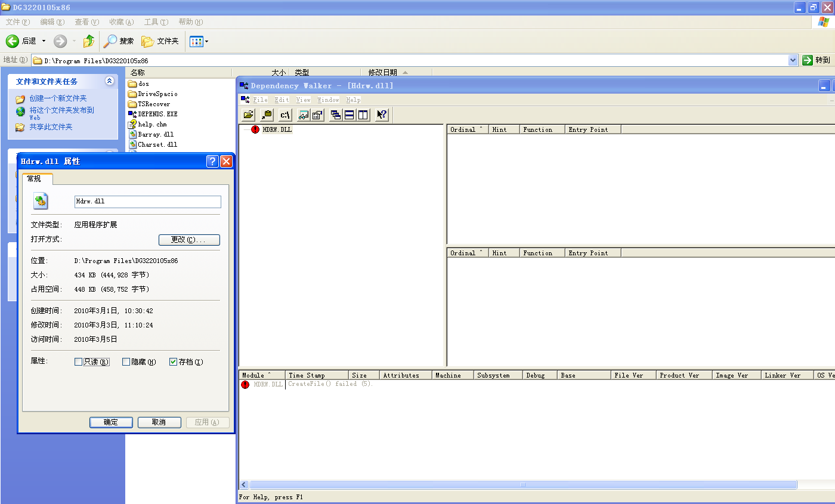Click the red error icon in module list row

tap(245, 385)
